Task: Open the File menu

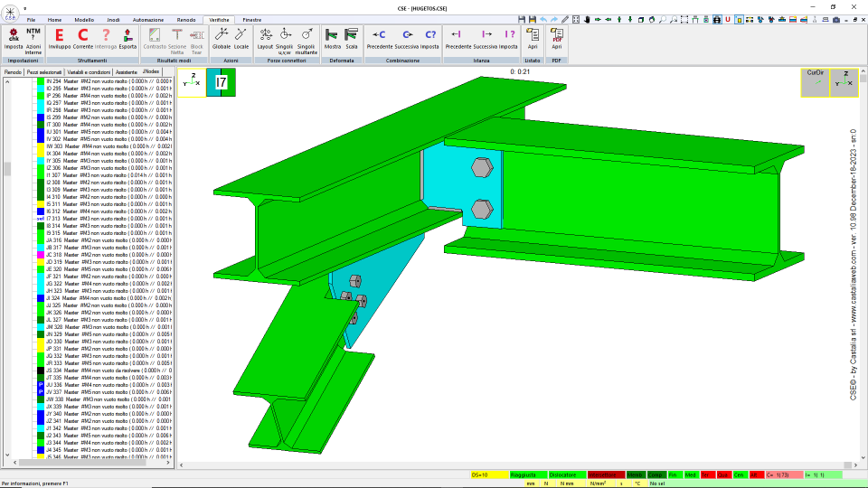Action: [31, 20]
